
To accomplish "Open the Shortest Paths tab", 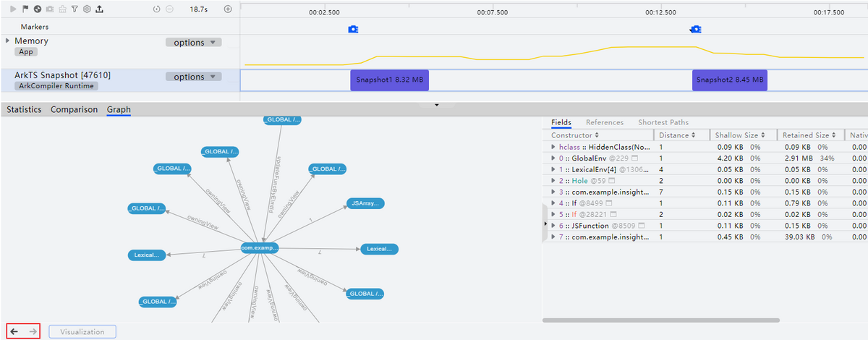I will click(663, 123).
